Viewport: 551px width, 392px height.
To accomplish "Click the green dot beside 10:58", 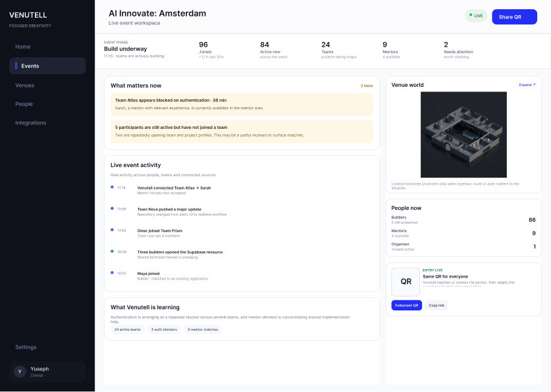I will click(112, 251).
